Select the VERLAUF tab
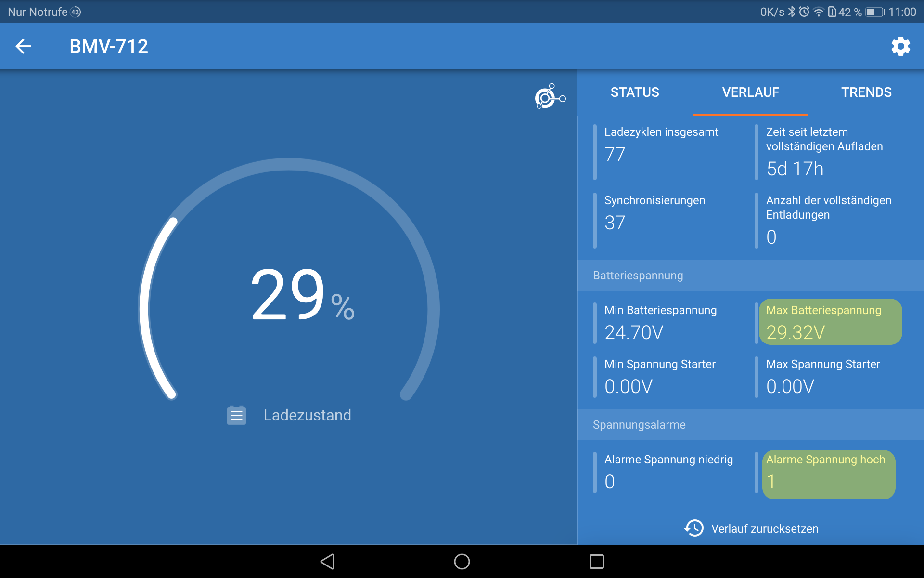Image resolution: width=924 pixels, height=578 pixels. click(750, 92)
